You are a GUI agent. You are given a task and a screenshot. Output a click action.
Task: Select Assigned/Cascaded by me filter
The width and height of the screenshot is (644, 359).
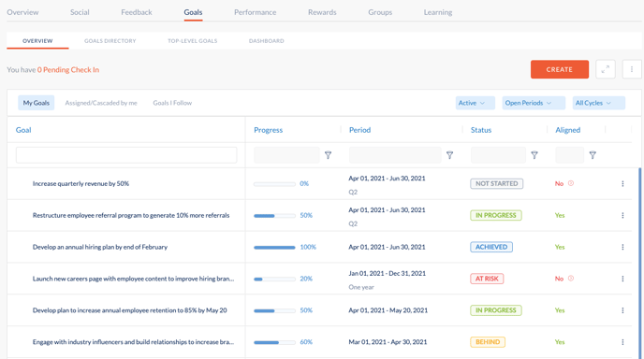[x=101, y=103]
